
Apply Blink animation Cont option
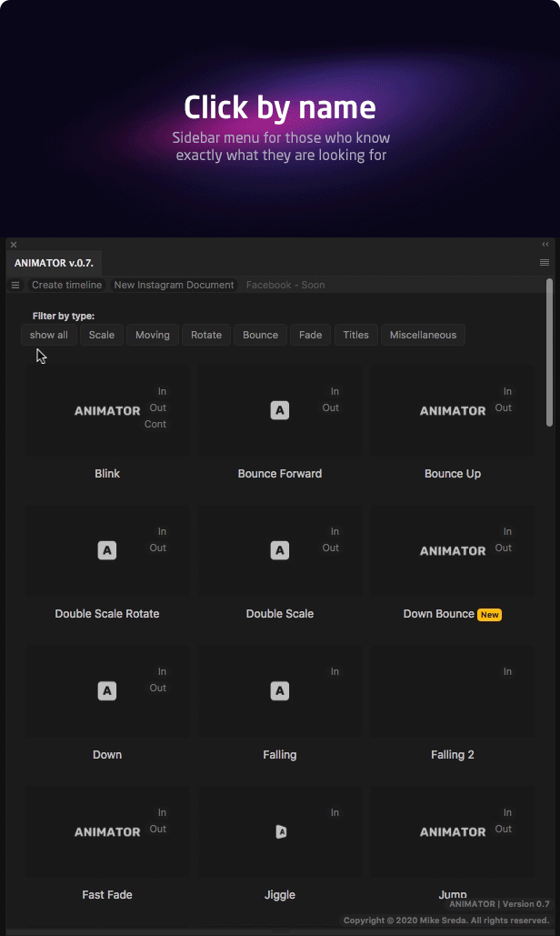[155, 425]
